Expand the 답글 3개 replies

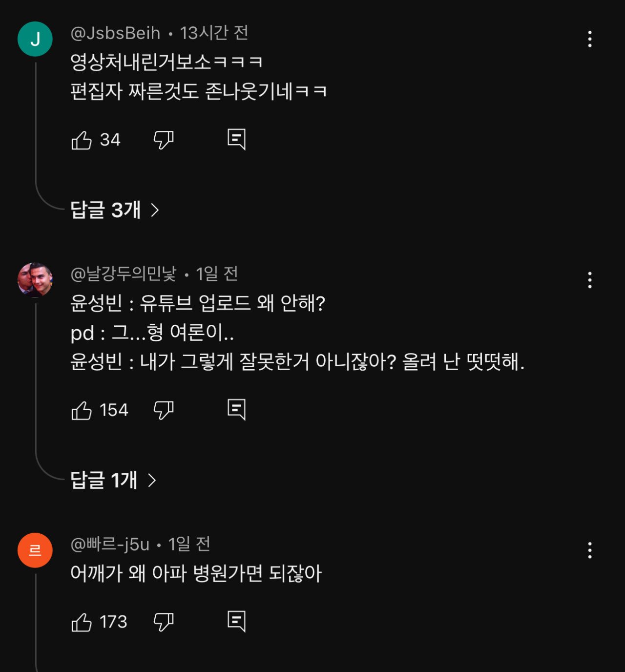[115, 210]
